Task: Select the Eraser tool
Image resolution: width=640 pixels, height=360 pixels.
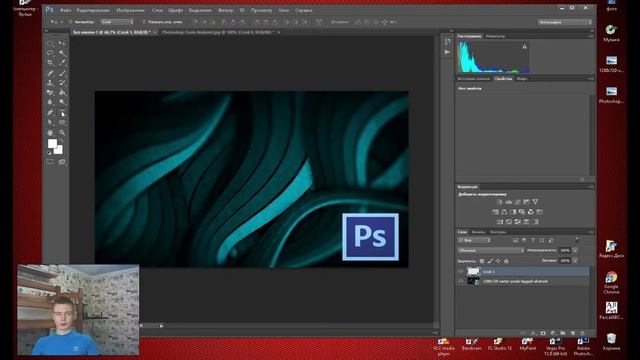Action: [50, 93]
